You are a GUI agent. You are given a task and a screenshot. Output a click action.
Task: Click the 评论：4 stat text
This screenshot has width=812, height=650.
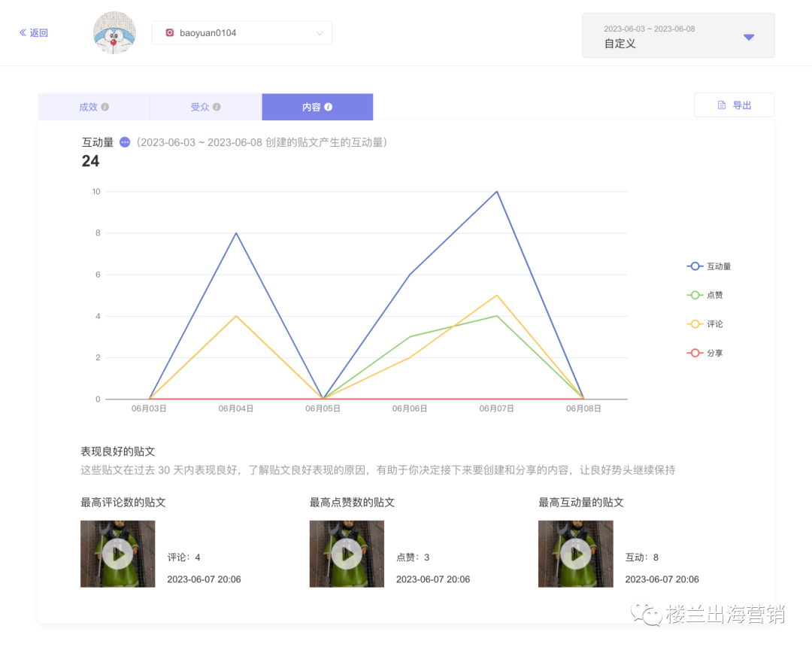[x=184, y=557]
